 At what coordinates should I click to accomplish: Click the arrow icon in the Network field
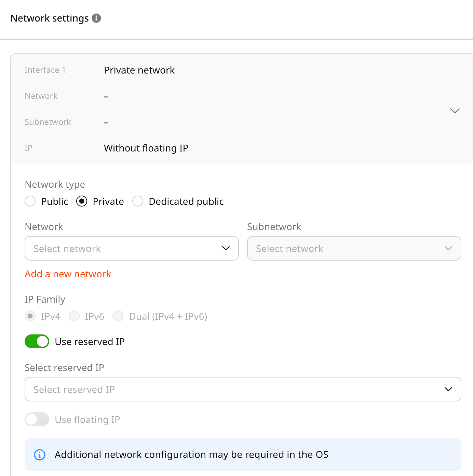pos(226,248)
